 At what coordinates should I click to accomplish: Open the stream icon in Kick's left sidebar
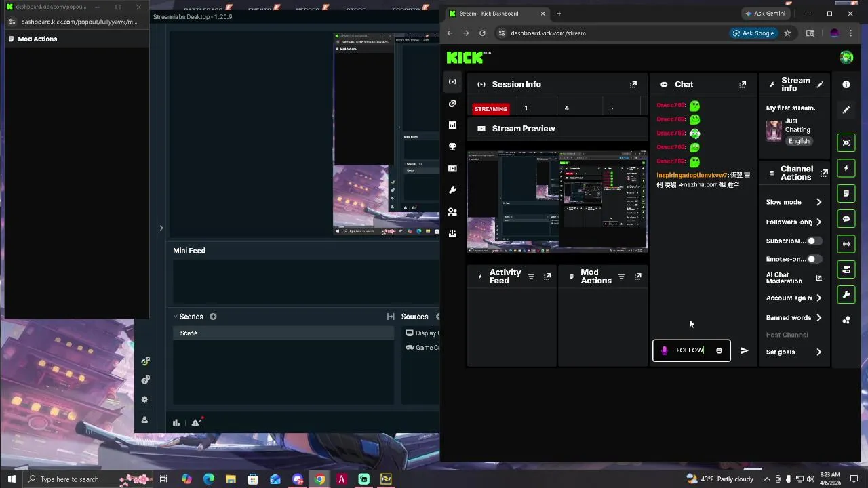click(x=452, y=82)
